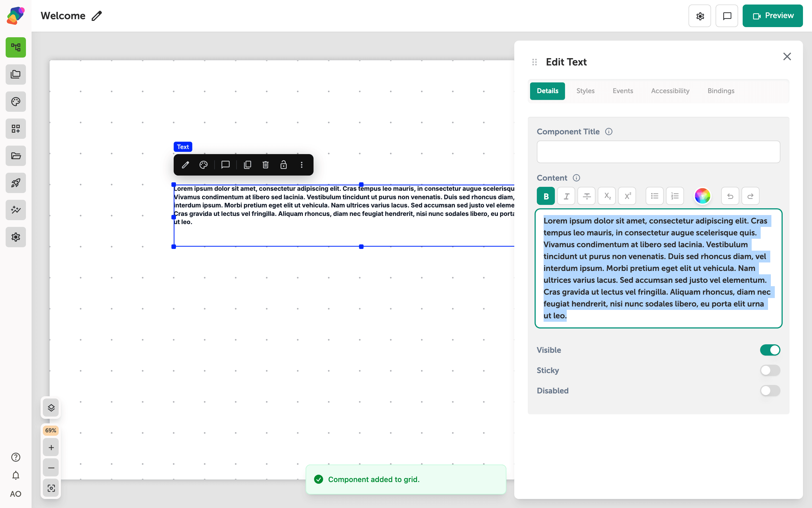
Task: Enable the Disabled switch
Action: pyautogui.click(x=770, y=391)
